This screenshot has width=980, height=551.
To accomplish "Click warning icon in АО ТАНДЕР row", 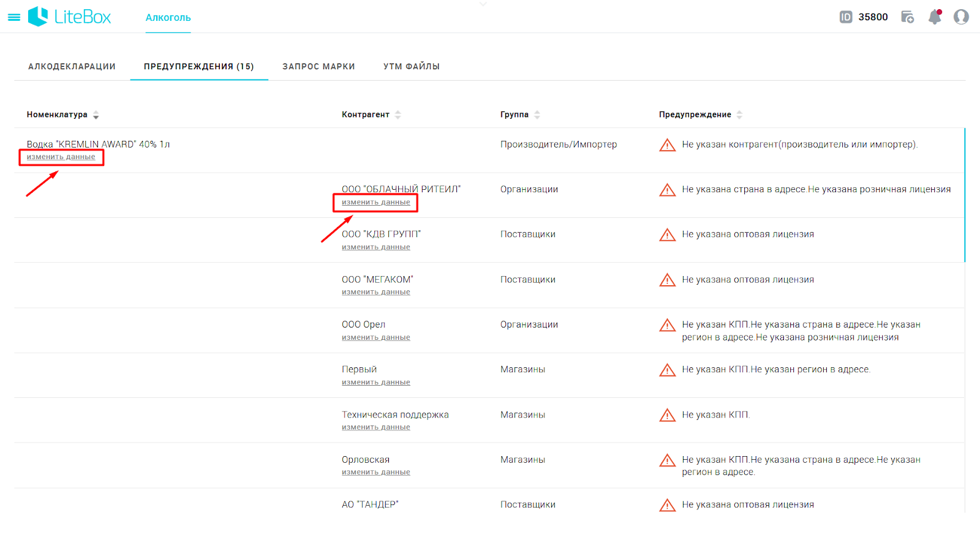I will coord(667,505).
